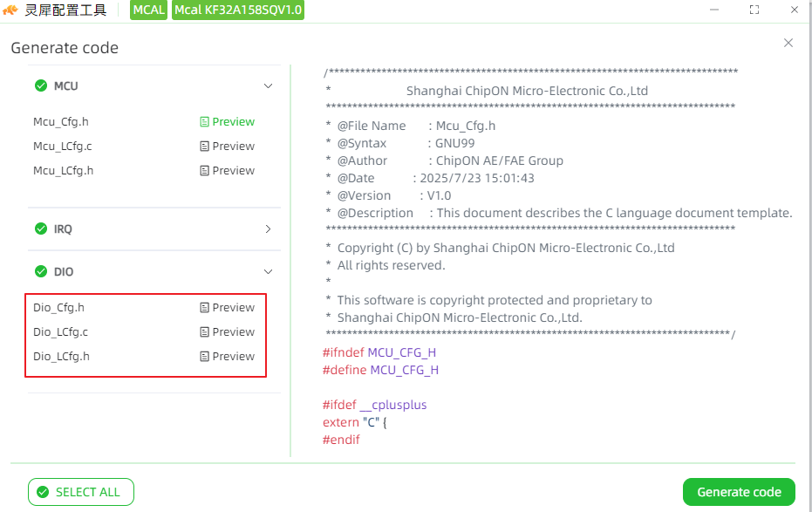The height and width of the screenshot is (512, 812).
Task: Open the MCAL tab
Action: (148, 10)
